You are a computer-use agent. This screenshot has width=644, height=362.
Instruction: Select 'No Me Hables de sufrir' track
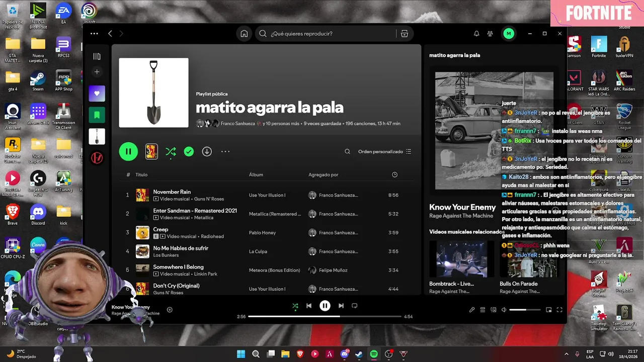pos(181,248)
